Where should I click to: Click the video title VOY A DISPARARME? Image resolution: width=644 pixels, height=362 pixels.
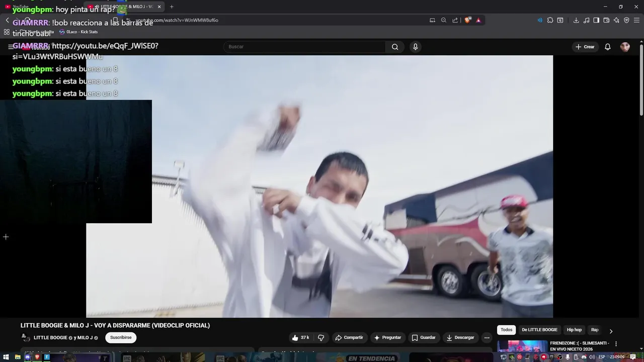pos(115,325)
